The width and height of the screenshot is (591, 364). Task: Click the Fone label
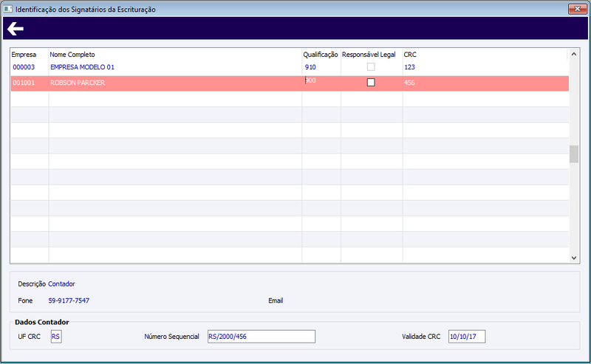25,301
